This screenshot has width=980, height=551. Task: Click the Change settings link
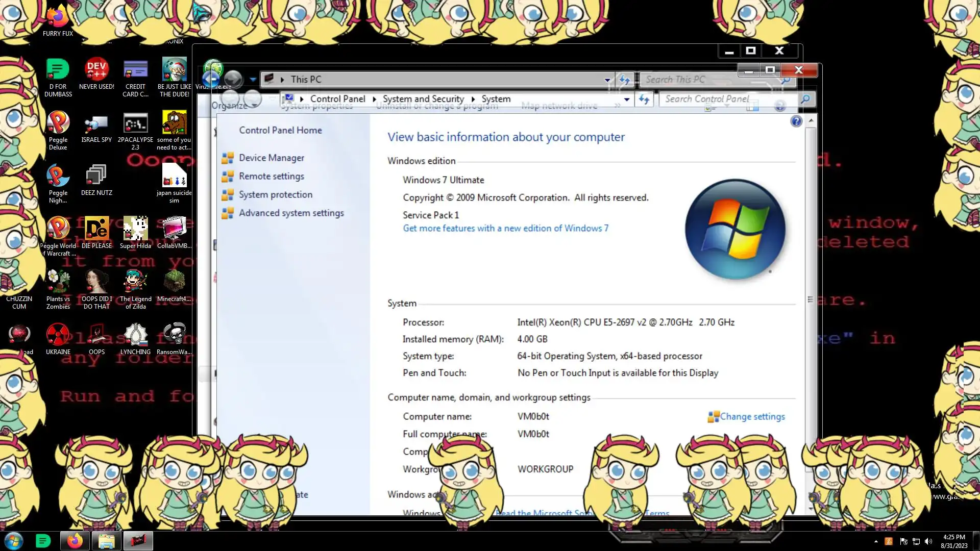pyautogui.click(x=752, y=417)
